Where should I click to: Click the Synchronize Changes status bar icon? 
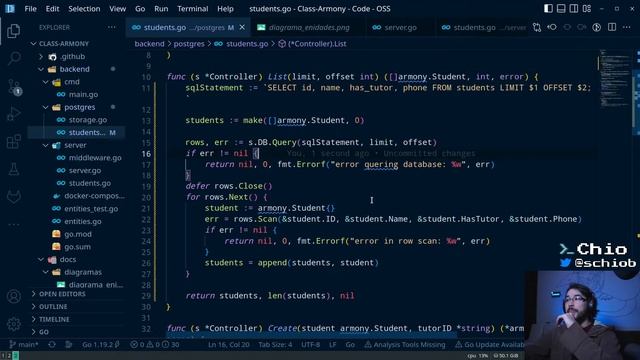pyautogui.click(x=52, y=344)
